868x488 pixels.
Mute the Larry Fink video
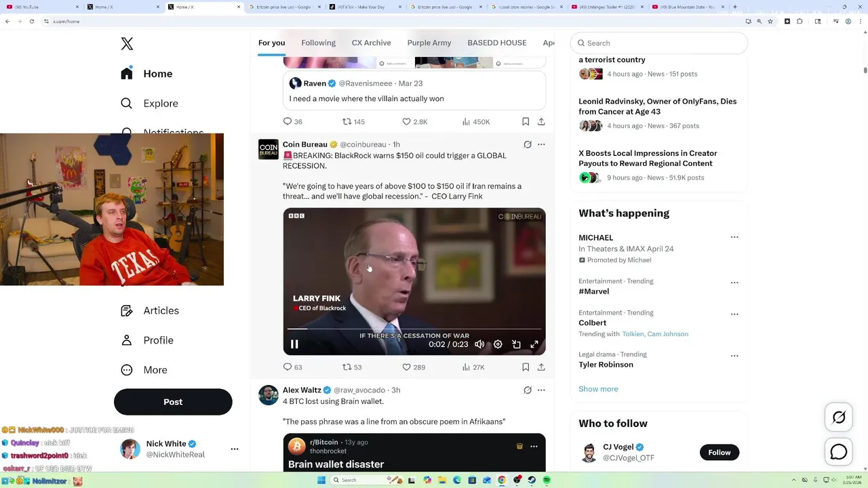479,344
